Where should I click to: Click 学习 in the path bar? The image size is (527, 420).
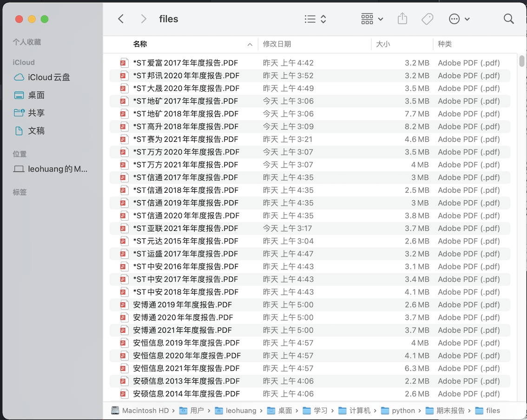coord(315,411)
